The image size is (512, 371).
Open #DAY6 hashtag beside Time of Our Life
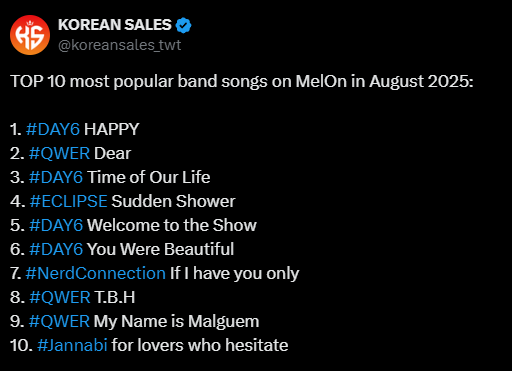56,177
